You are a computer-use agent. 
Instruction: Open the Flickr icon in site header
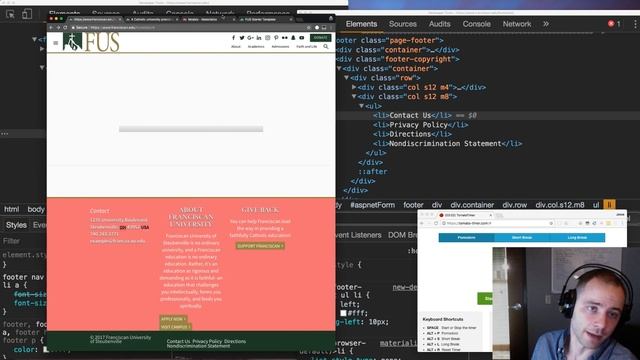[x=284, y=38]
